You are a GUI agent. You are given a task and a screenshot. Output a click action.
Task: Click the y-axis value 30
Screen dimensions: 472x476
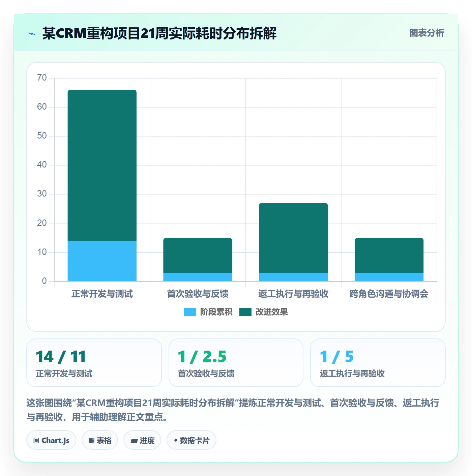(x=42, y=194)
